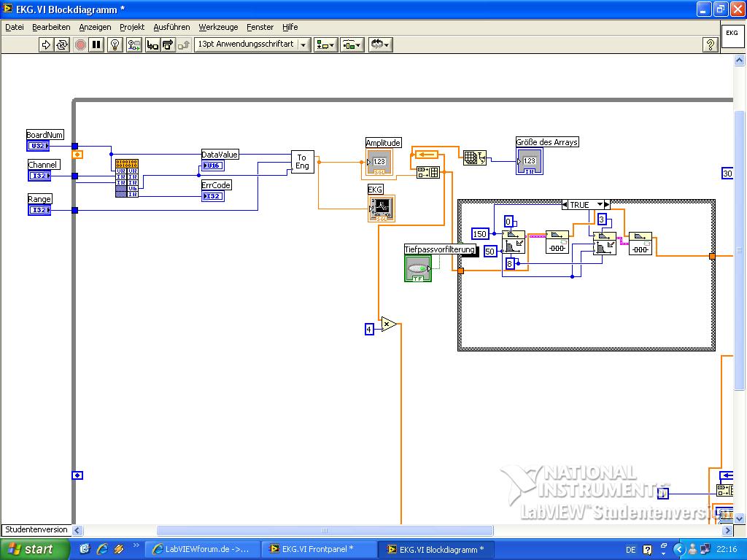
Task: Open the Datei menu
Action: 15,27
